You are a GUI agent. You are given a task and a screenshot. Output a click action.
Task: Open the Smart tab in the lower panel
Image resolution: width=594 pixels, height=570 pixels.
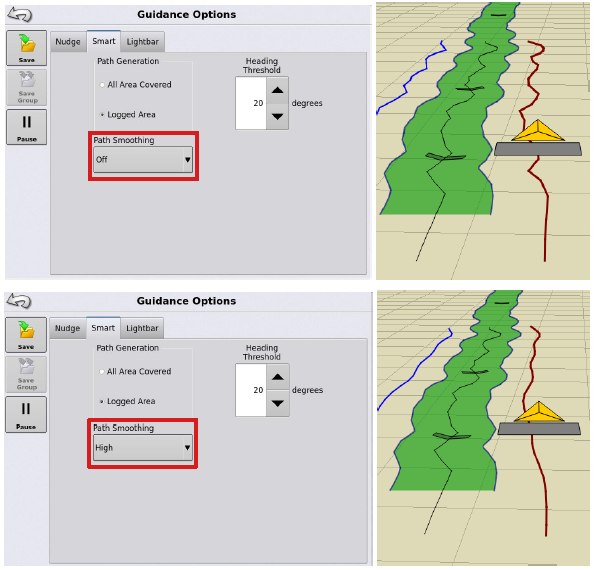pos(103,328)
